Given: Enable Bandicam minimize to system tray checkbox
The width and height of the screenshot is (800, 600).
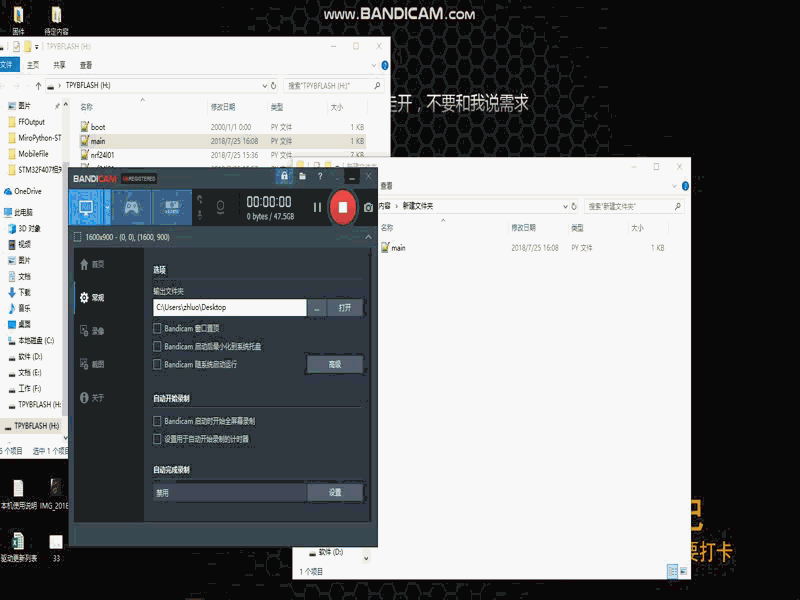Looking at the screenshot, I should tap(158, 346).
